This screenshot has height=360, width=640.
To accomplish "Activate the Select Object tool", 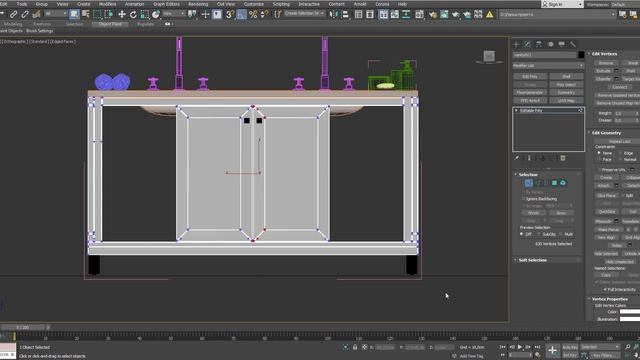I will [74, 14].
